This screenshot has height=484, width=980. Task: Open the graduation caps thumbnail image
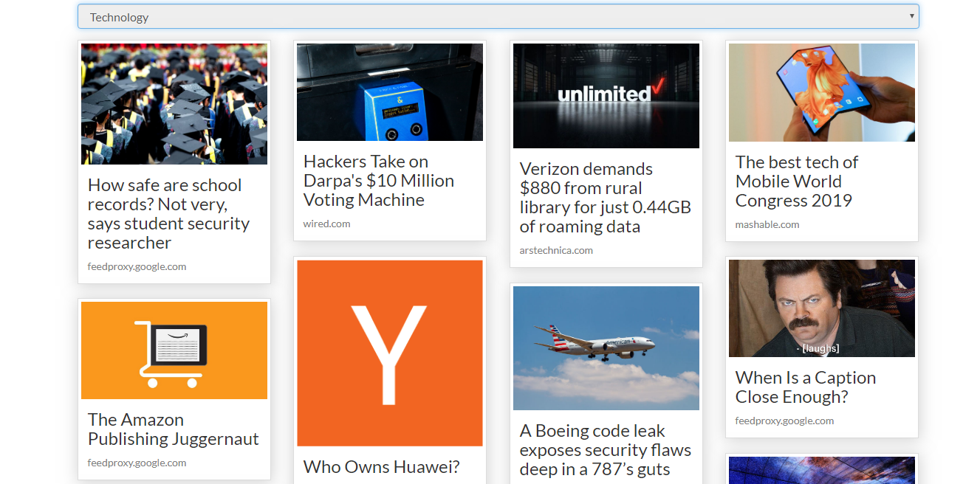(174, 104)
